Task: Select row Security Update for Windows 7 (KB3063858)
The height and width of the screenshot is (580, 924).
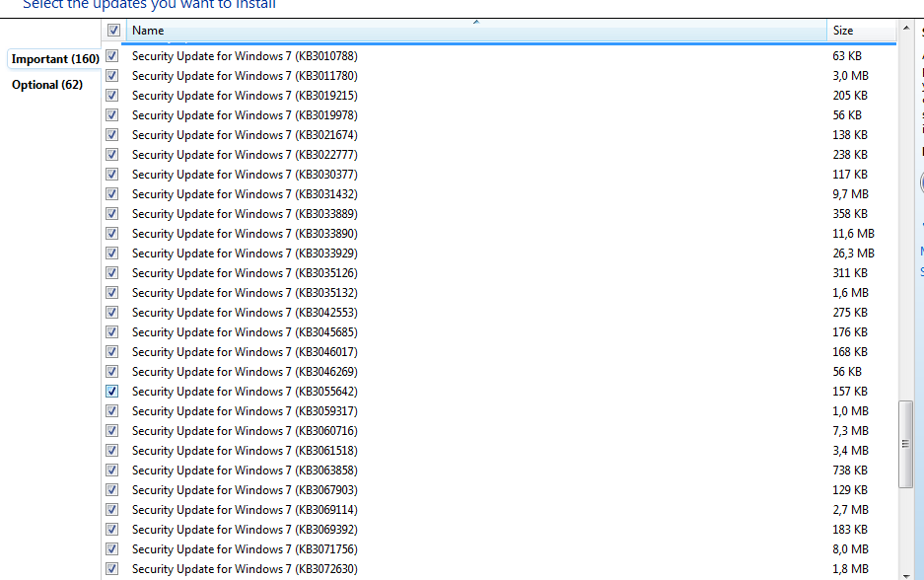Action: [499, 471]
